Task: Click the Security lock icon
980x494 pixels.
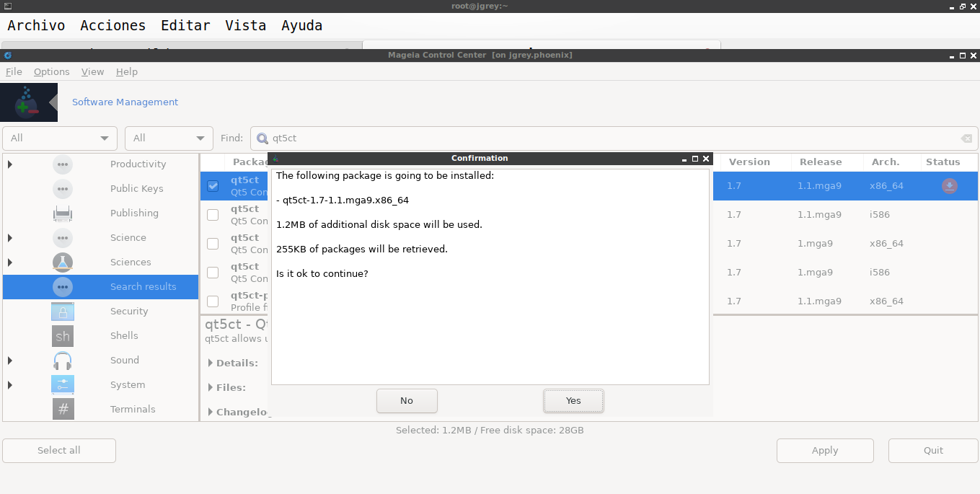Action: [x=63, y=312]
